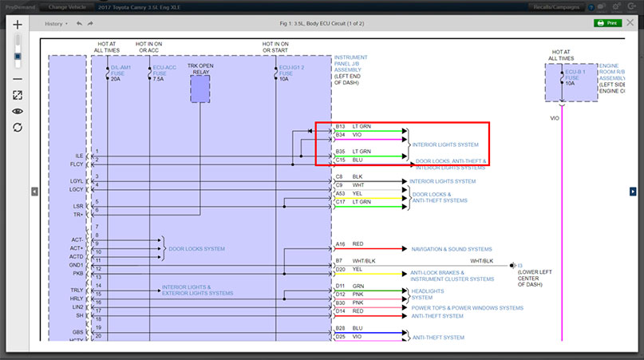
Task: Expand the right side panel arrow
Action: [x=633, y=191]
